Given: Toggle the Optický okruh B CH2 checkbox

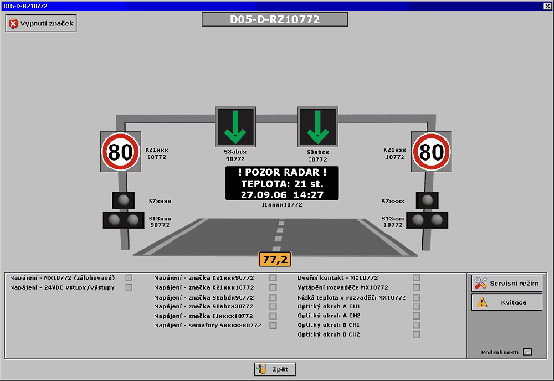Looking at the screenshot, I should (417, 334).
